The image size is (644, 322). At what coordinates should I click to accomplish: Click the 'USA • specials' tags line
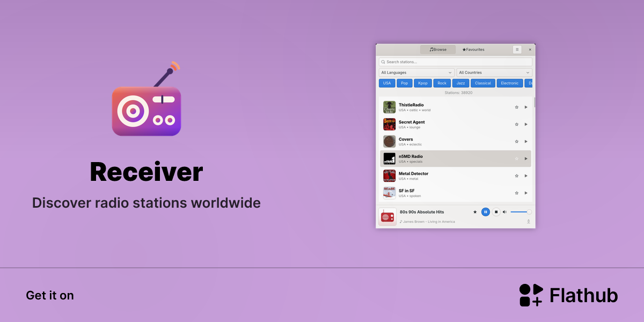411,162
